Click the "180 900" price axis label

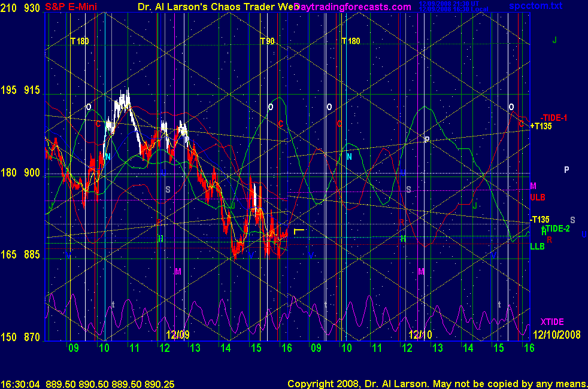coord(20,172)
